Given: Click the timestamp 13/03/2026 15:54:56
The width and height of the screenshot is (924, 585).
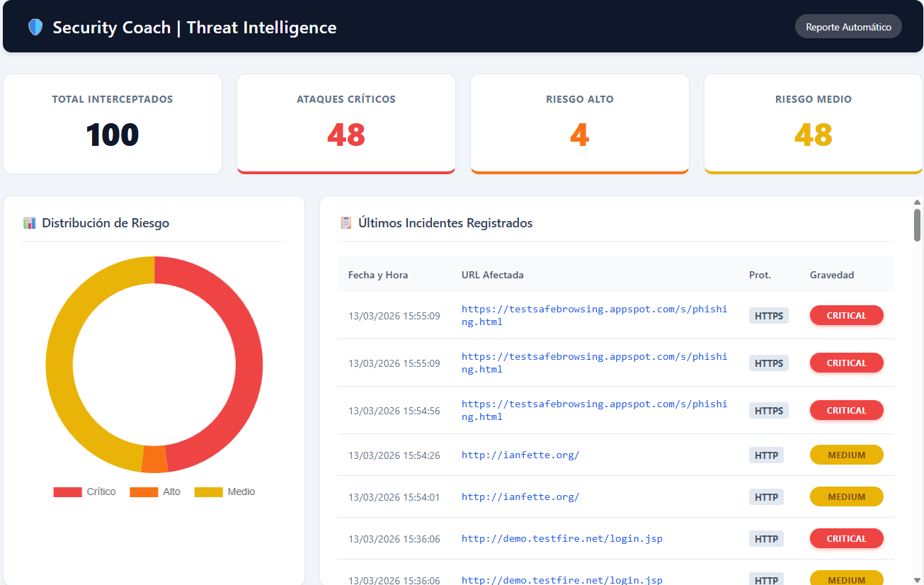Looking at the screenshot, I should [x=394, y=411].
